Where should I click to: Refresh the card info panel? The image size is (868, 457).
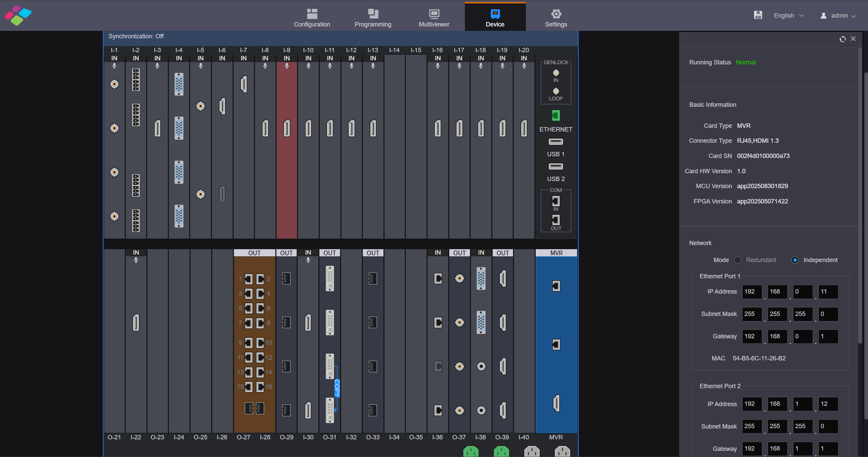tap(843, 39)
